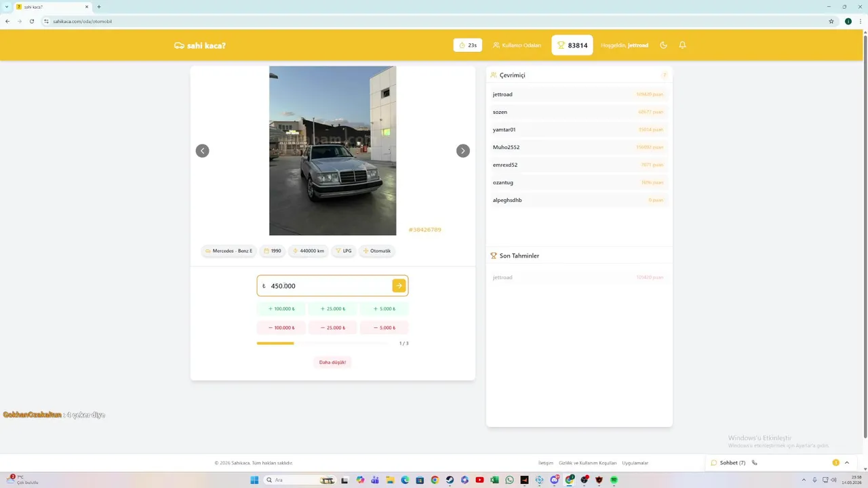The height and width of the screenshot is (488, 868).
Task: Open Spotify from taskbar
Action: click(614, 480)
